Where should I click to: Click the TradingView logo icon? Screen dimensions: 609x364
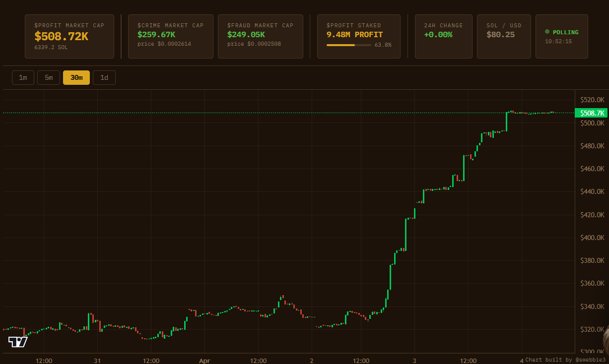tap(18, 342)
